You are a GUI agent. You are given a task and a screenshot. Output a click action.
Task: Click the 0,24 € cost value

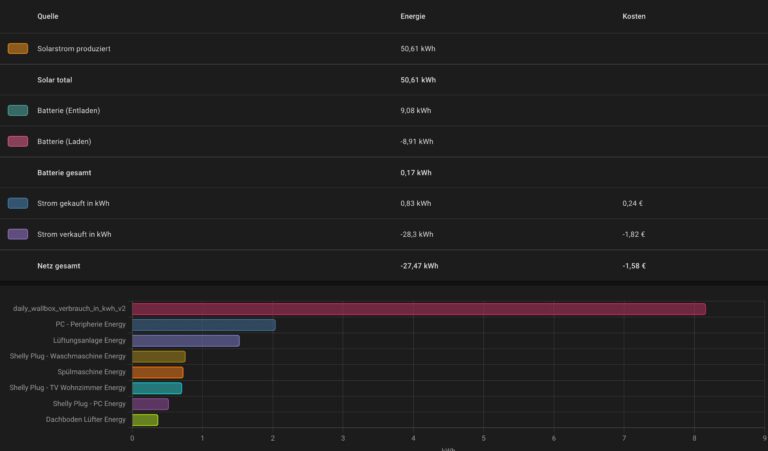(x=632, y=203)
